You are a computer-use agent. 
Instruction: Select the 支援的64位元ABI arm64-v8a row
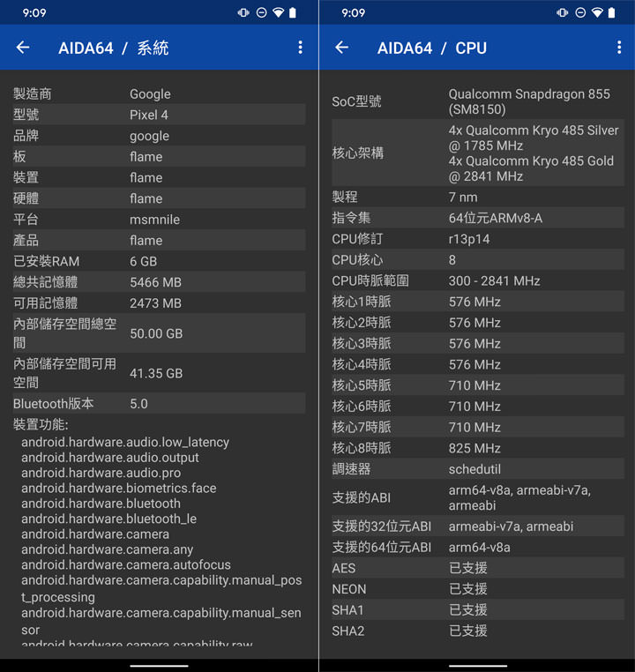coord(478,548)
